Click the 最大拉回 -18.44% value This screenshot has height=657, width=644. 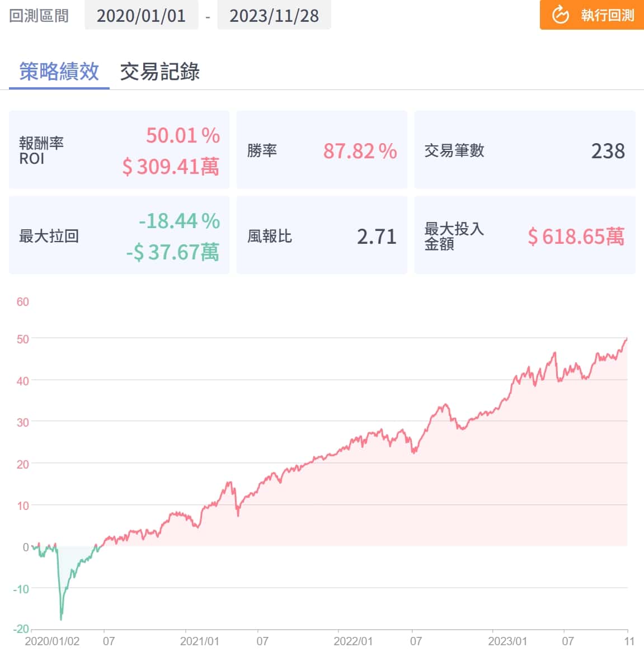coord(179,221)
